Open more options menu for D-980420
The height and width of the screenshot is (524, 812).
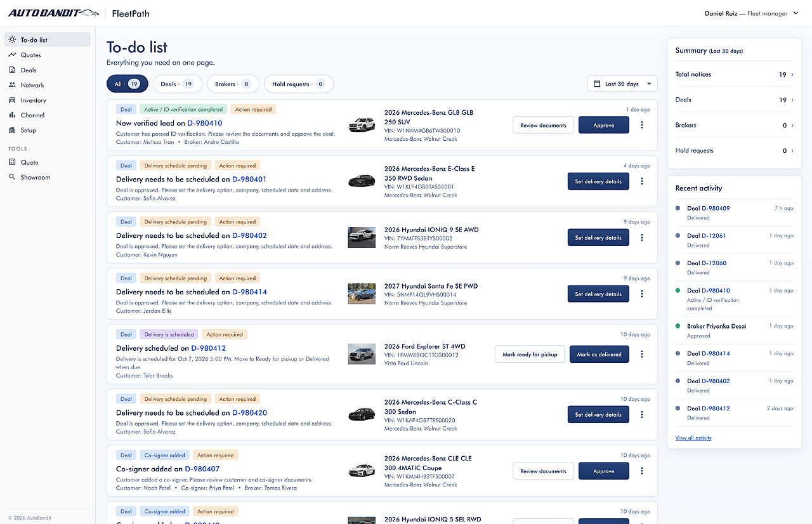[x=642, y=415]
